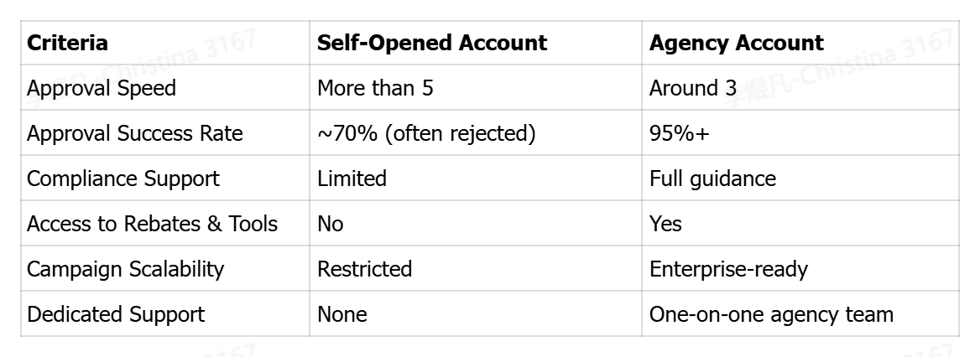Select the "Enterprise-ready" cell
The image size is (980, 357).
pos(728,269)
